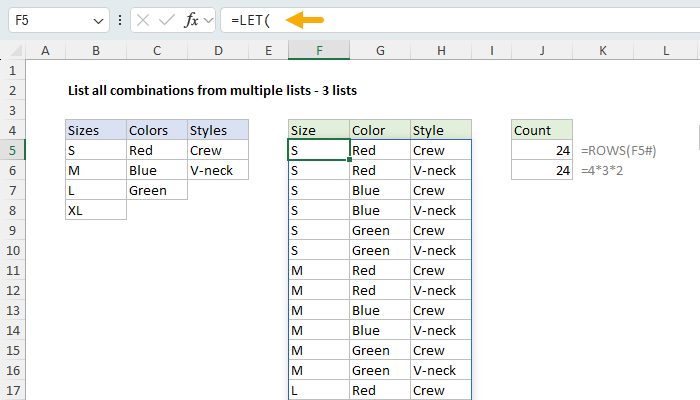The width and height of the screenshot is (700, 400).
Task: Click the 'Crew' cell in Styles list
Action: pyautogui.click(x=218, y=150)
